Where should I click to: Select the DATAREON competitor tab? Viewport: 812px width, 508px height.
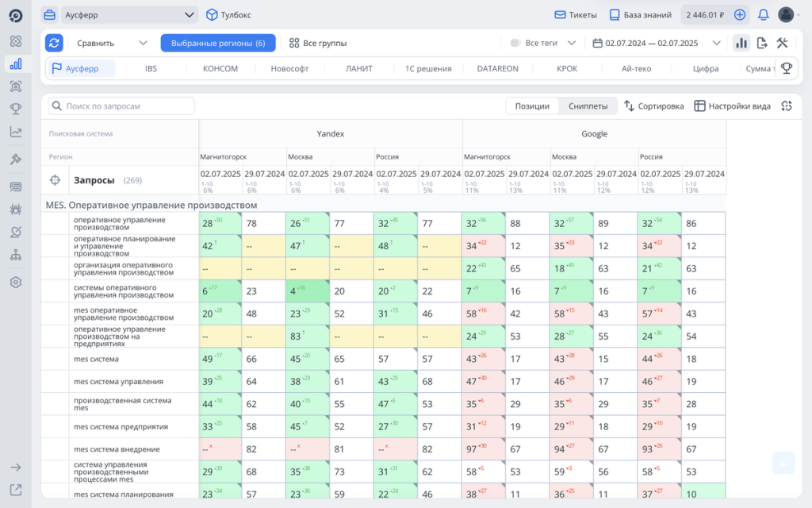point(498,68)
